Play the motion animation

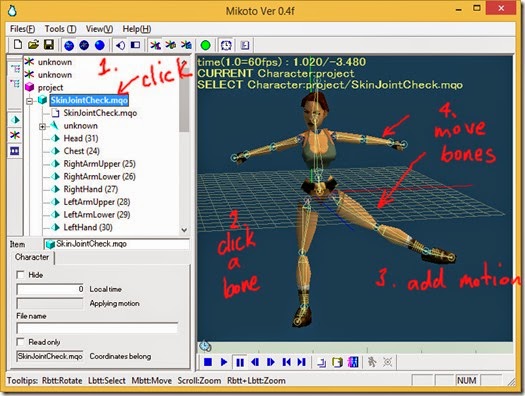[x=224, y=362]
